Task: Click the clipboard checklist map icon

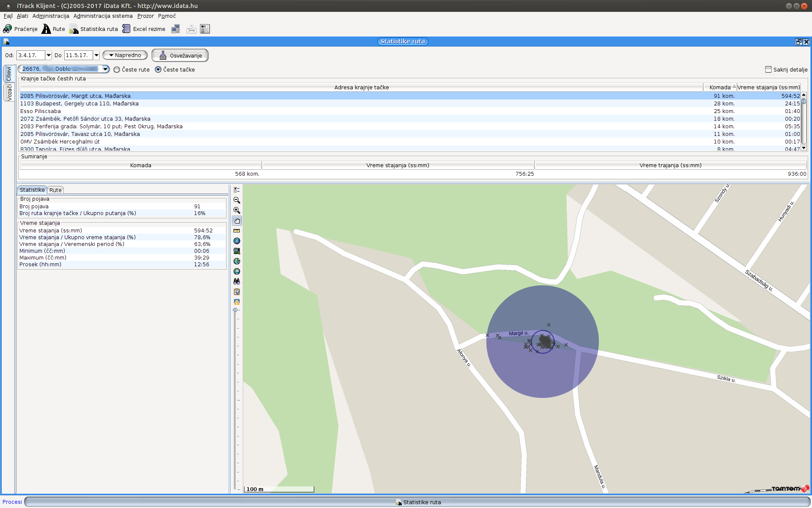Action: coord(237,292)
